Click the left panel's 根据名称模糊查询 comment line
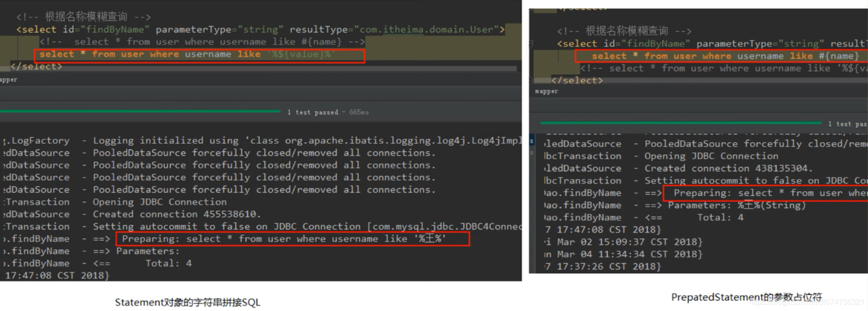 (x=83, y=17)
